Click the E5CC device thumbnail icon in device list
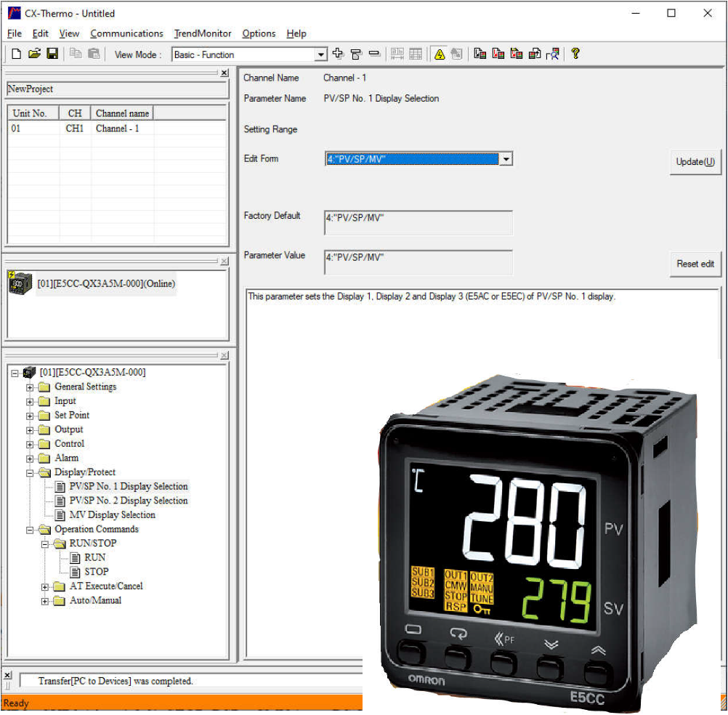This screenshot has height=715, width=728. (x=20, y=283)
